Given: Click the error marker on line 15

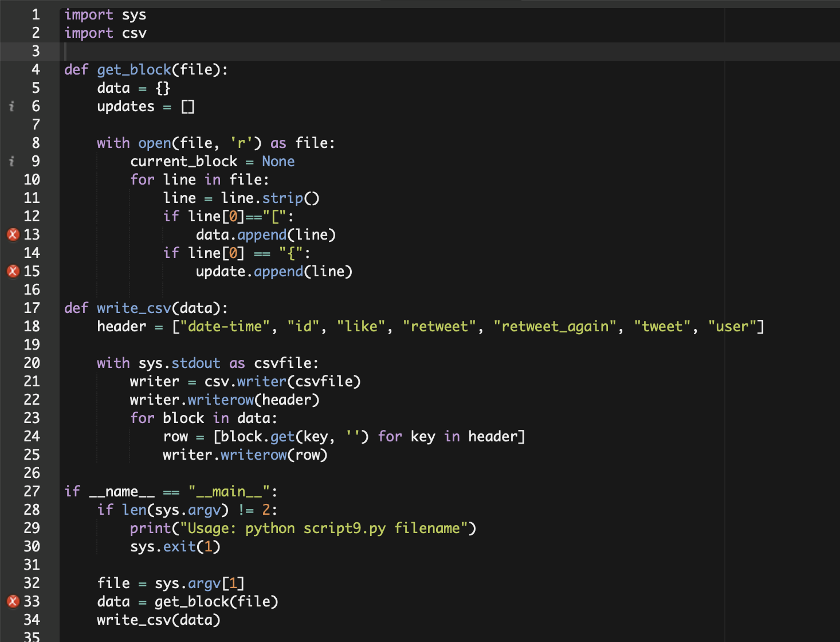Looking at the screenshot, I should tap(13, 271).
